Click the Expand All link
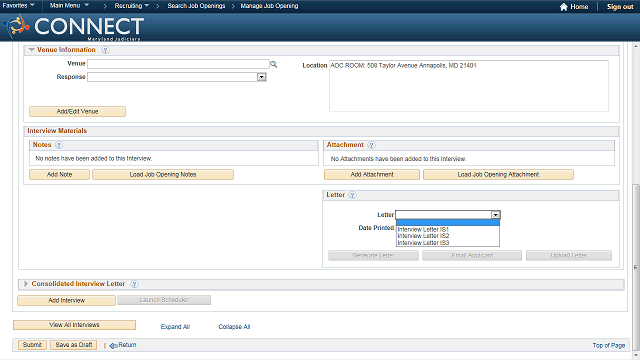This screenshot has height=360, width=640. coord(175,327)
